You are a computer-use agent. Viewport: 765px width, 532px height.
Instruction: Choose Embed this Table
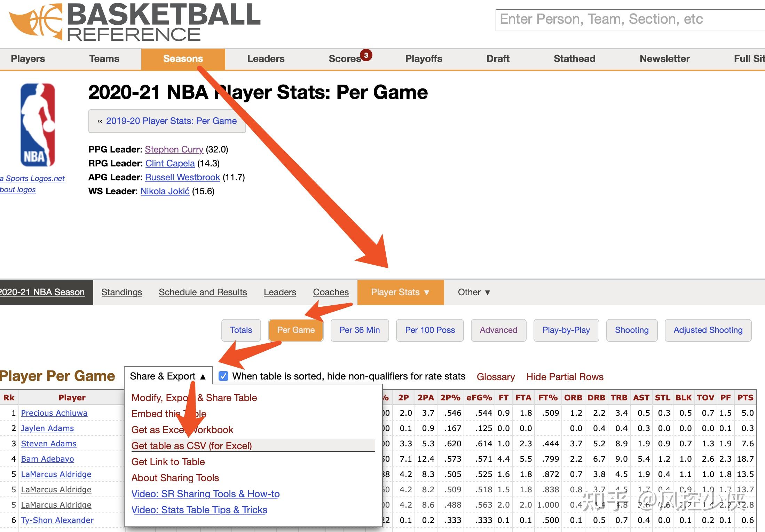[169, 414]
